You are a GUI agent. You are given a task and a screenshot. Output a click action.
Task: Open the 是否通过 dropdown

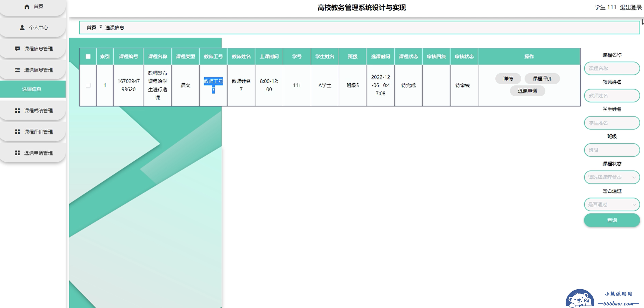click(x=612, y=204)
